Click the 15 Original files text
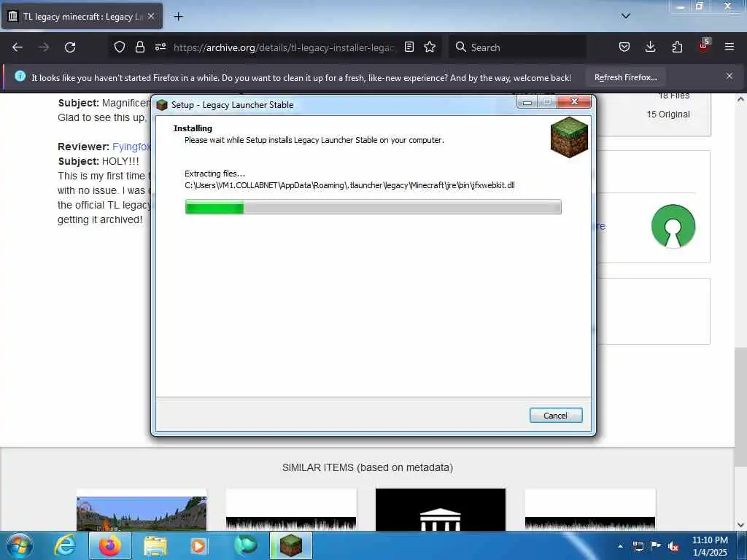 668,114
